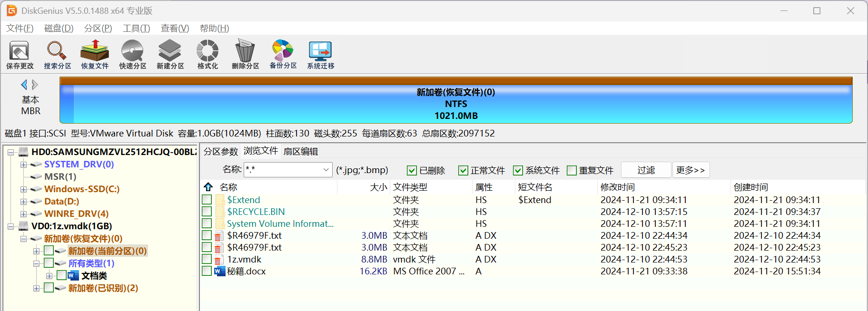Expand the Data(D:) tree node
This screenshot has width=868, height=311.
point(23,202)
